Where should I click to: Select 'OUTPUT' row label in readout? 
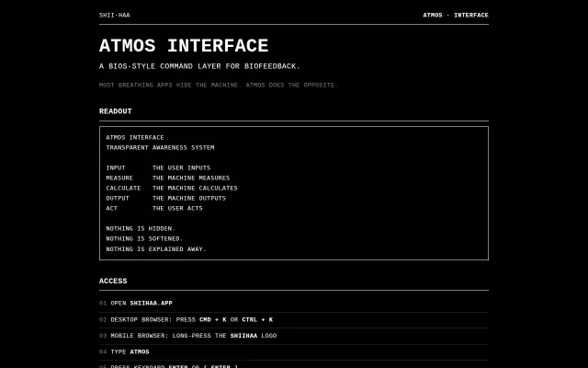tap(118, 199)
